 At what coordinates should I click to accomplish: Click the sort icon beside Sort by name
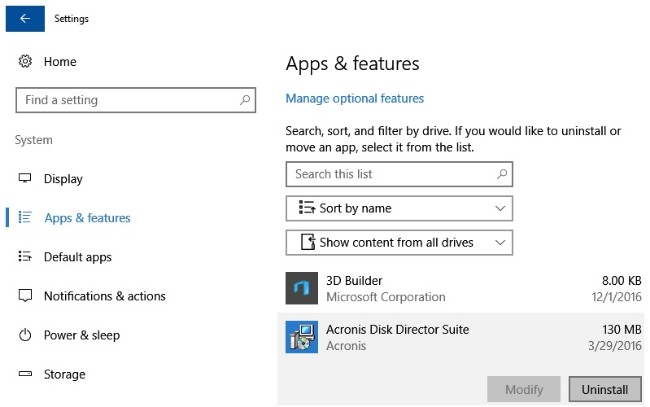307,207
